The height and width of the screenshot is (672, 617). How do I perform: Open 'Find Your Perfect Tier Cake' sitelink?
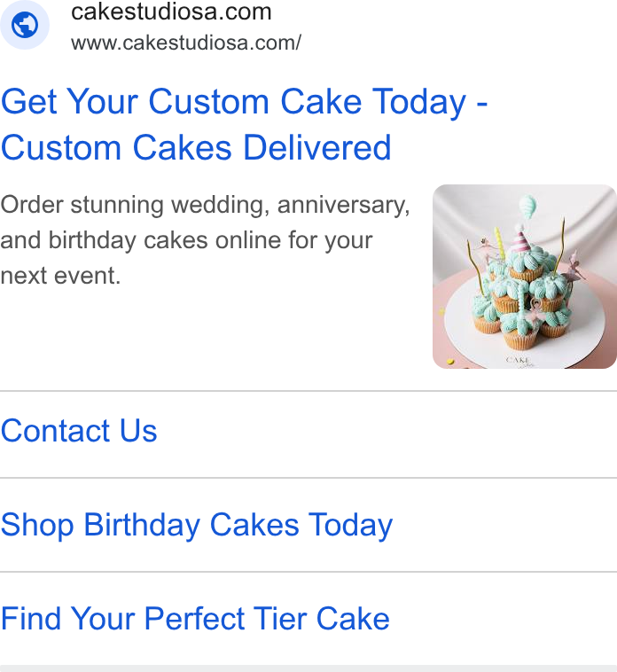click(195, 619)
